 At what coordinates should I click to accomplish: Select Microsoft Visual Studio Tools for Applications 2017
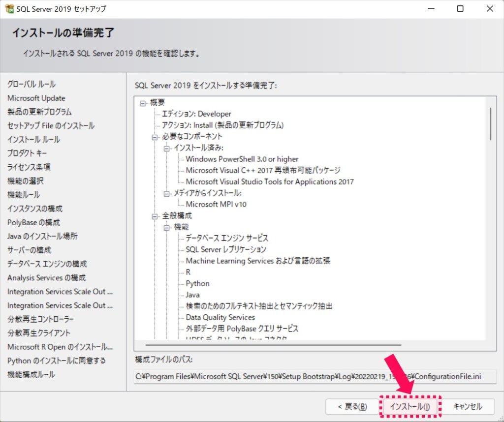pos(270,182)
